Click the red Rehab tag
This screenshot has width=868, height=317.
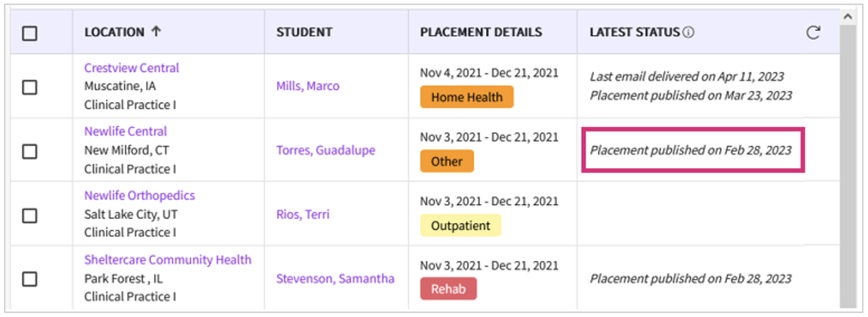[448, 289]
